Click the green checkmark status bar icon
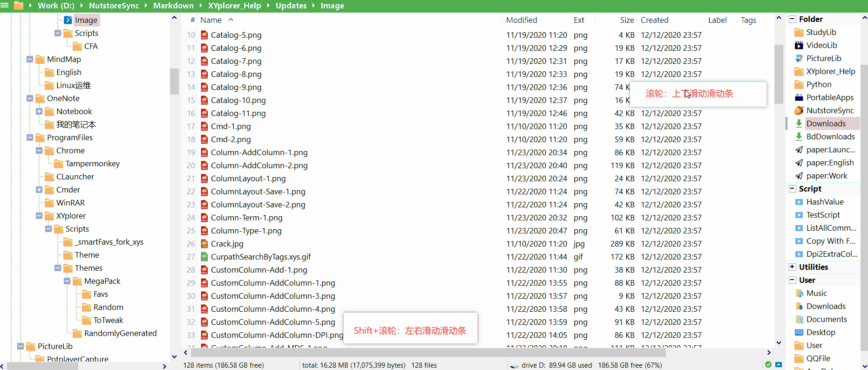This screenshot has width=868, height=370. coord(768,364)
